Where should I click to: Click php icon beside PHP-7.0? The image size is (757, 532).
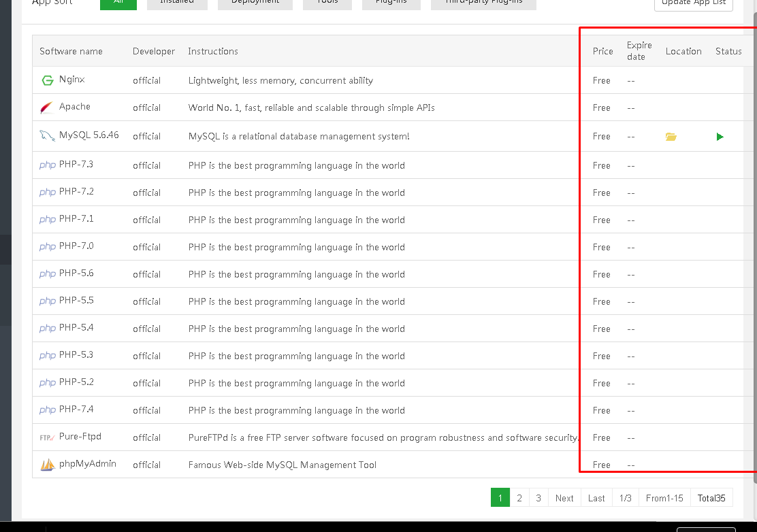(48, 246)
